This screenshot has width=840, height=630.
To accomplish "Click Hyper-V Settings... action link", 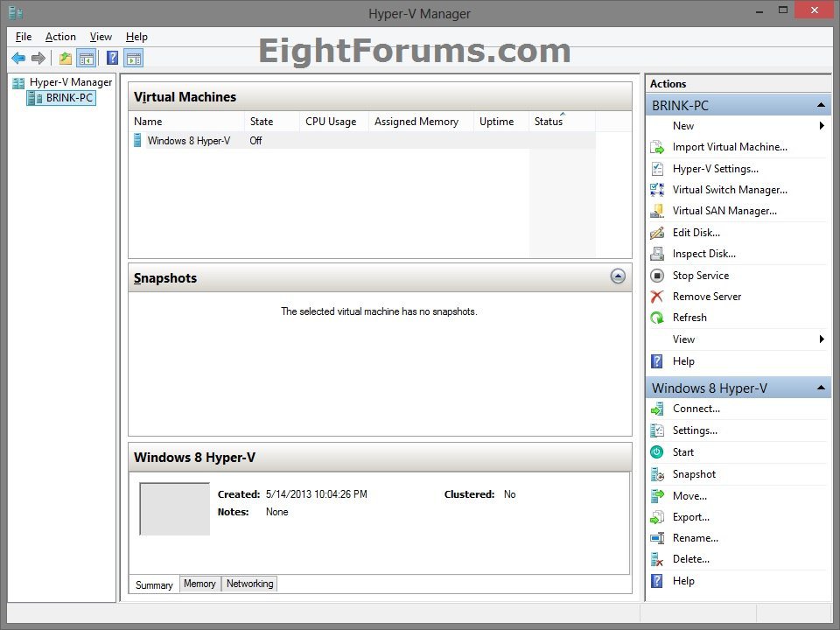I will 715,169.
